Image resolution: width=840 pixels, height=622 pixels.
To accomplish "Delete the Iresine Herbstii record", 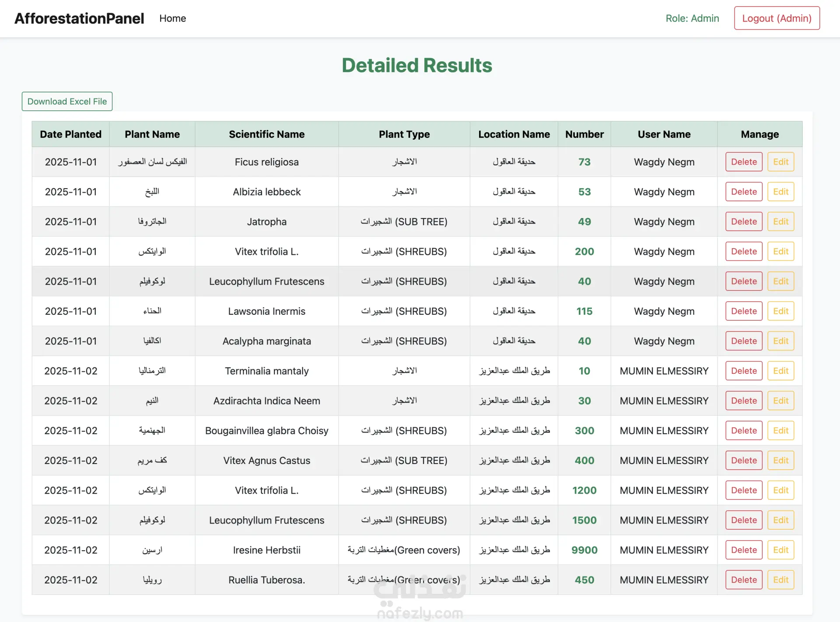I will coord(743,550).
